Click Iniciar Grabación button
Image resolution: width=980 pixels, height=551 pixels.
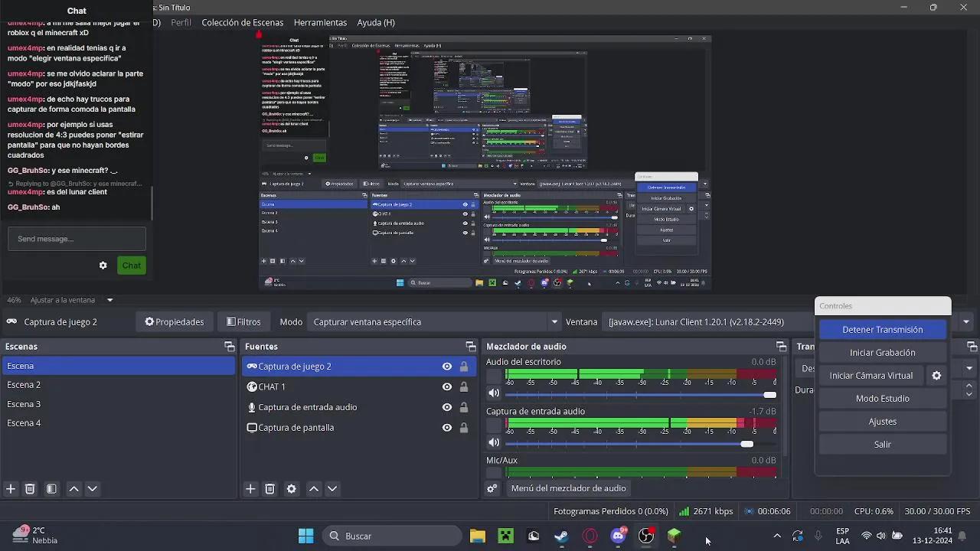(x=882, y=353)
